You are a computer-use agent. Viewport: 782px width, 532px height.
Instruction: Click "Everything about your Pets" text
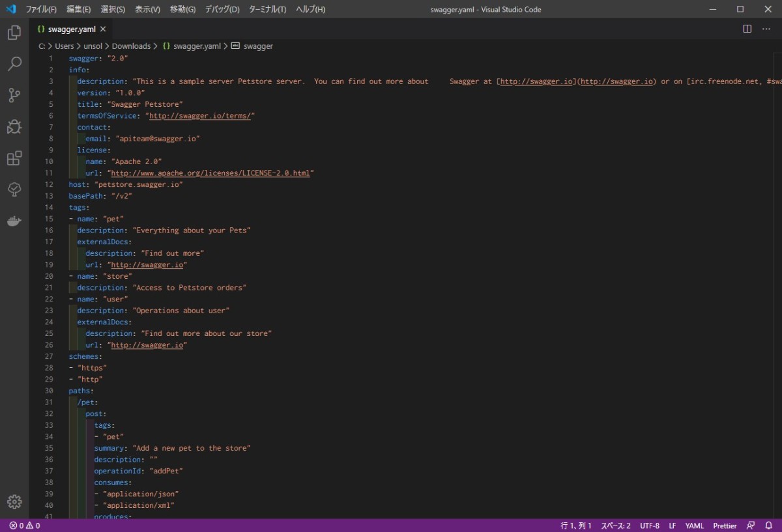pos(192,231)
